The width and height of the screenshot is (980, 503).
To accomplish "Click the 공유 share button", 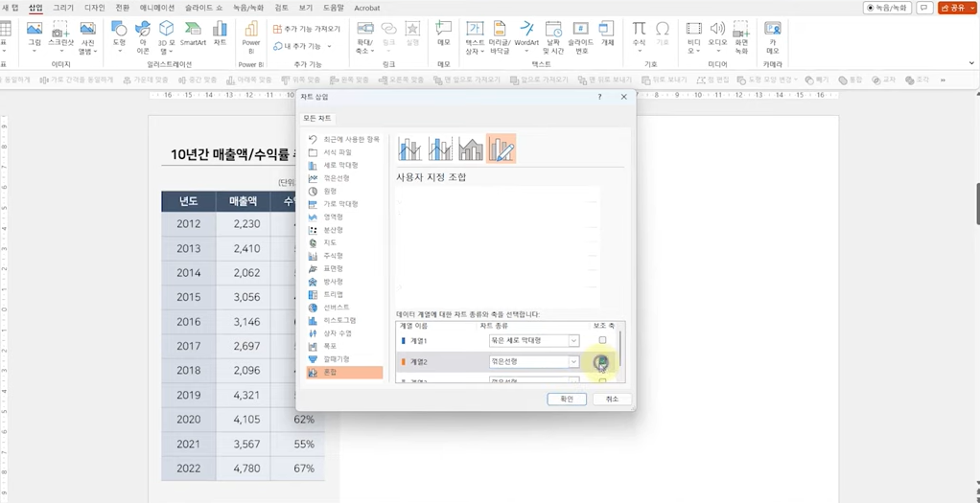I will [x=957, y=8].
